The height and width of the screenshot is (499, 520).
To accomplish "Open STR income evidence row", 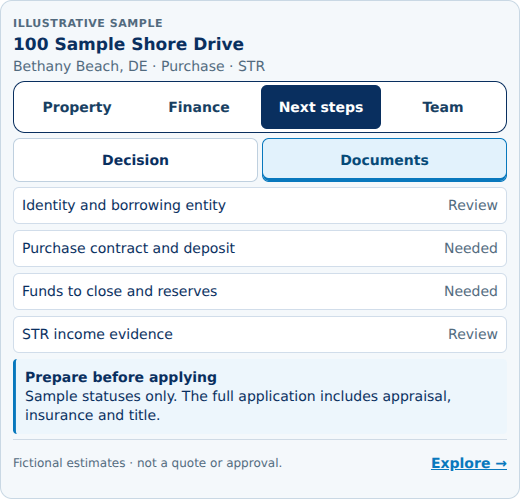I will 260,334.
